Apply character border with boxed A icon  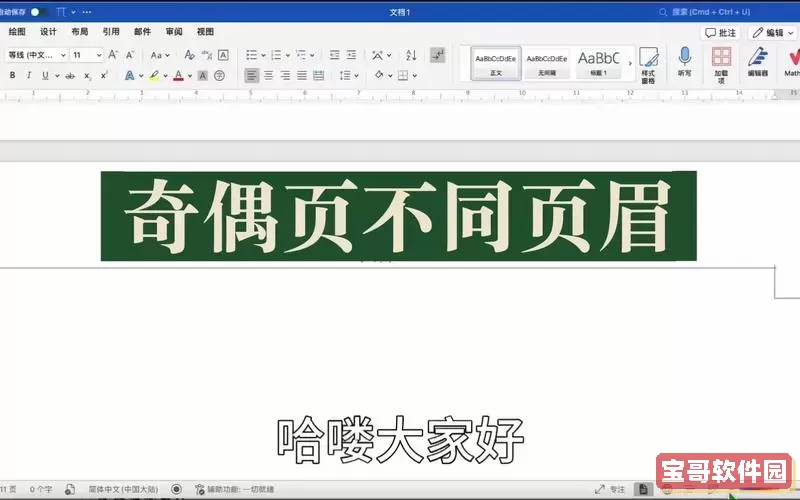click(x=223, y=55)
